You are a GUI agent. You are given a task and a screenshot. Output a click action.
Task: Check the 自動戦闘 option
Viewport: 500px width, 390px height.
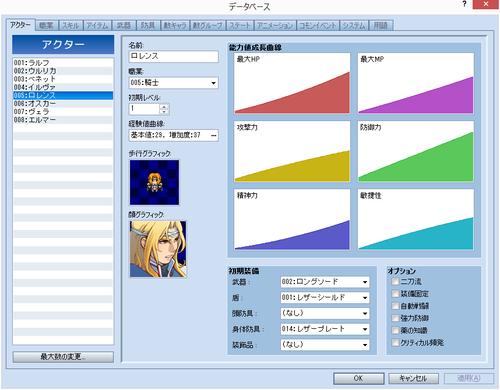pyautogui.click(x=395, y=306)
